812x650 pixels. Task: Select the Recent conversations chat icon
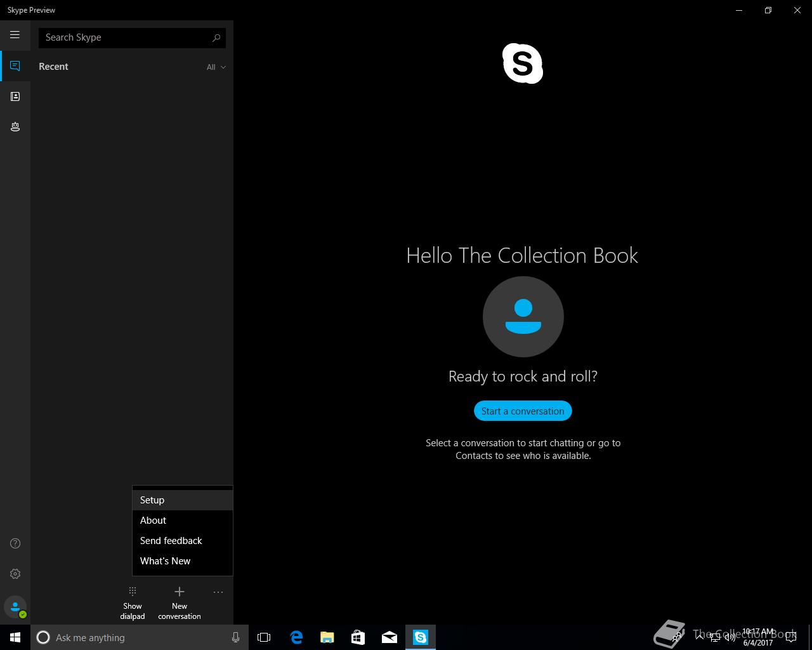coord(15,66)
